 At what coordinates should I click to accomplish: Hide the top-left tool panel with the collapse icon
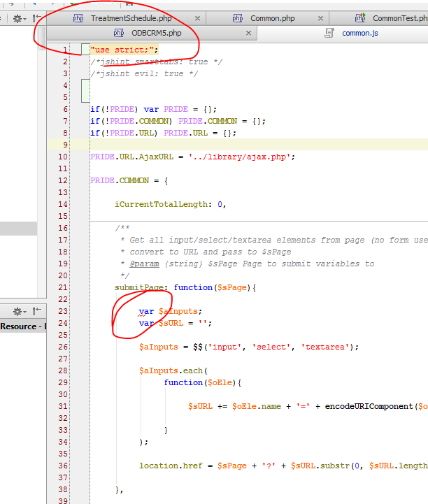coord(37,19)
